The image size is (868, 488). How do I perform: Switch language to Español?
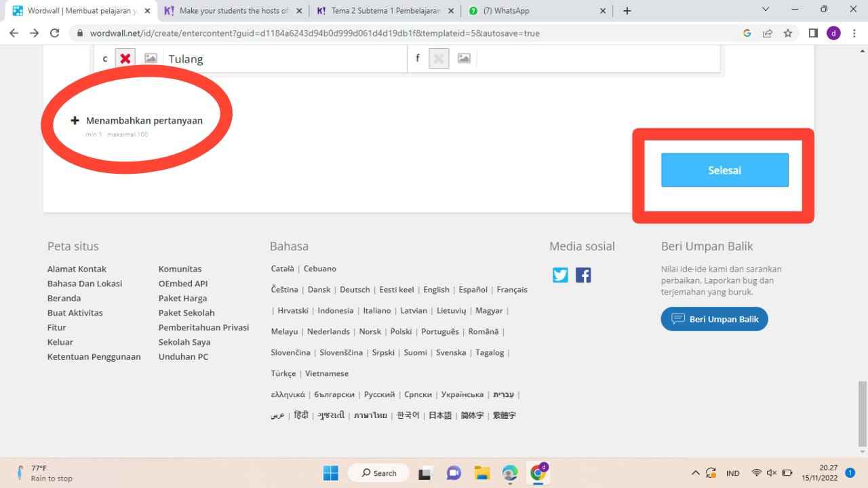click(x=473, y=290)
